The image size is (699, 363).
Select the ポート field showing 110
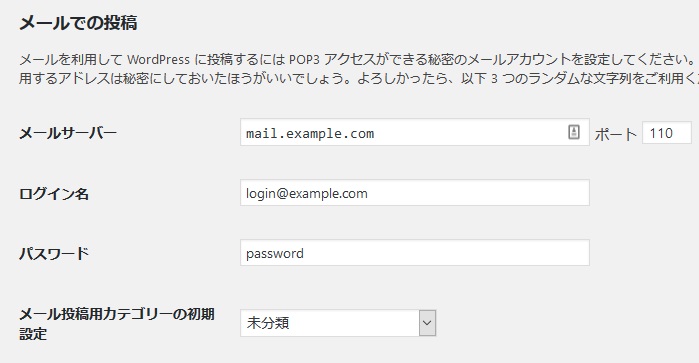point(667,133)
